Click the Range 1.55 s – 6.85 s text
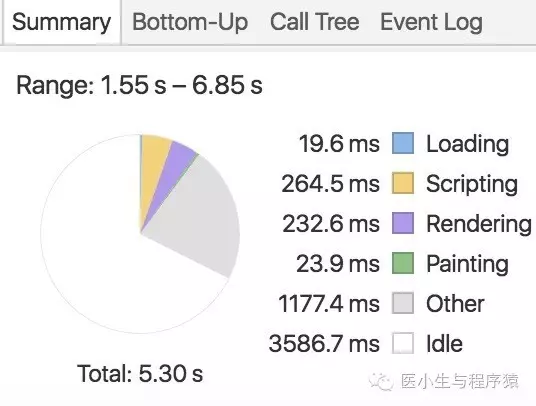 coord(139,85)
